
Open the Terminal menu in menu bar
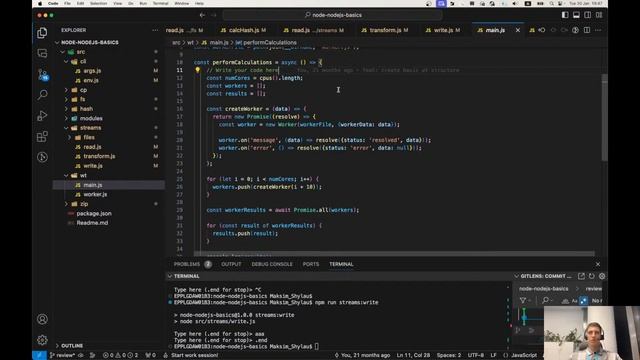[160, 4]
